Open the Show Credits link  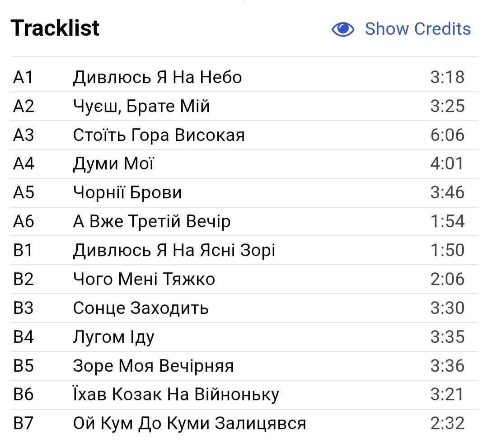(x=418, y=29)
